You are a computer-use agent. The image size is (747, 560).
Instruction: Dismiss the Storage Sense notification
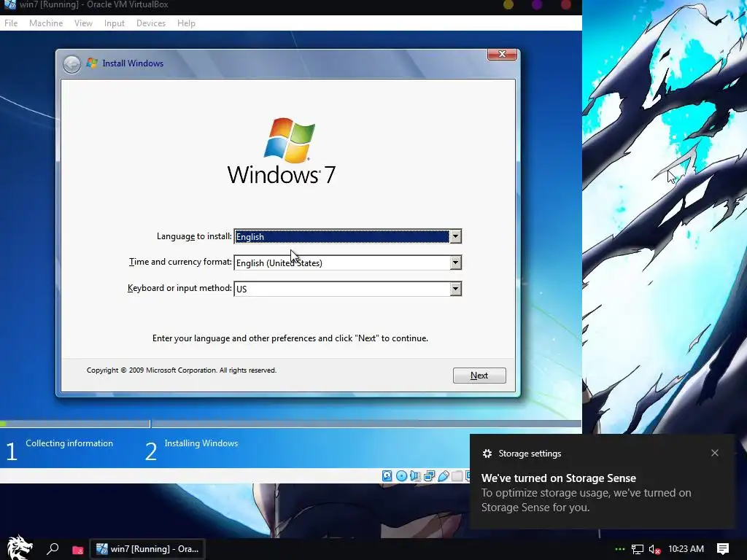(715, 453)
